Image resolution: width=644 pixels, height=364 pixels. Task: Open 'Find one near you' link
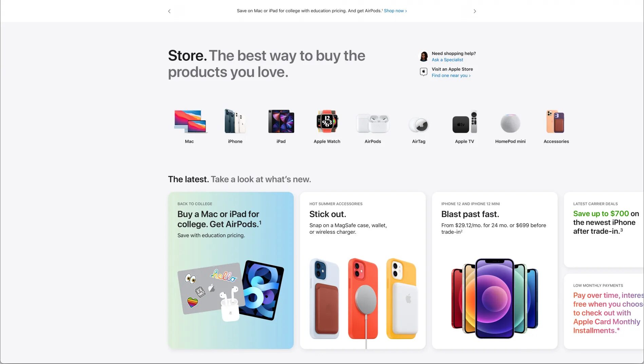tap(451, 76)
